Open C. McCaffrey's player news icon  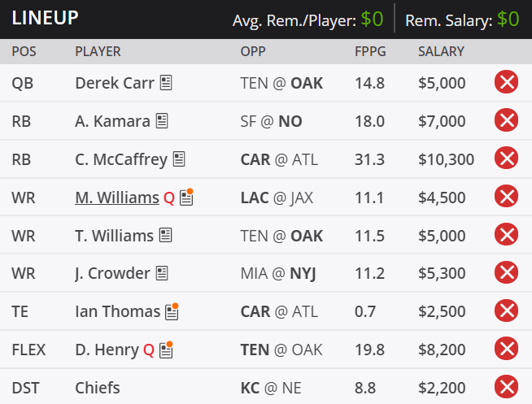tap(179, 159)
